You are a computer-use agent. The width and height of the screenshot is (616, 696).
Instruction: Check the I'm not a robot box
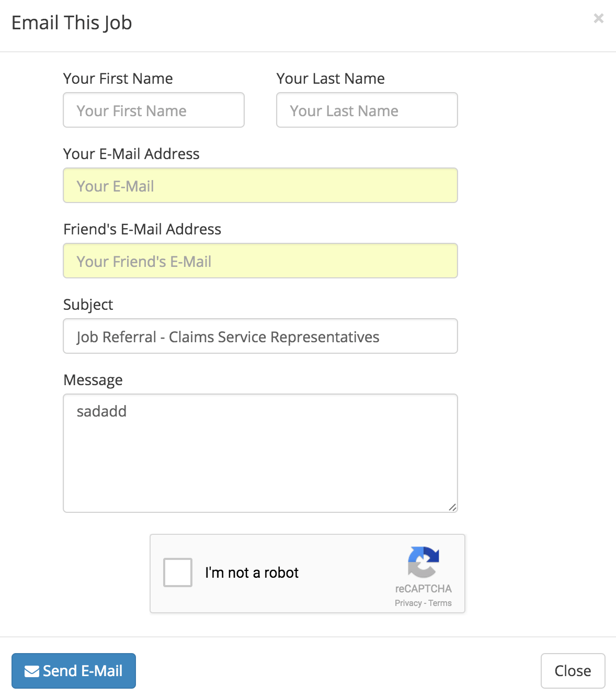(x=178, y=572)
